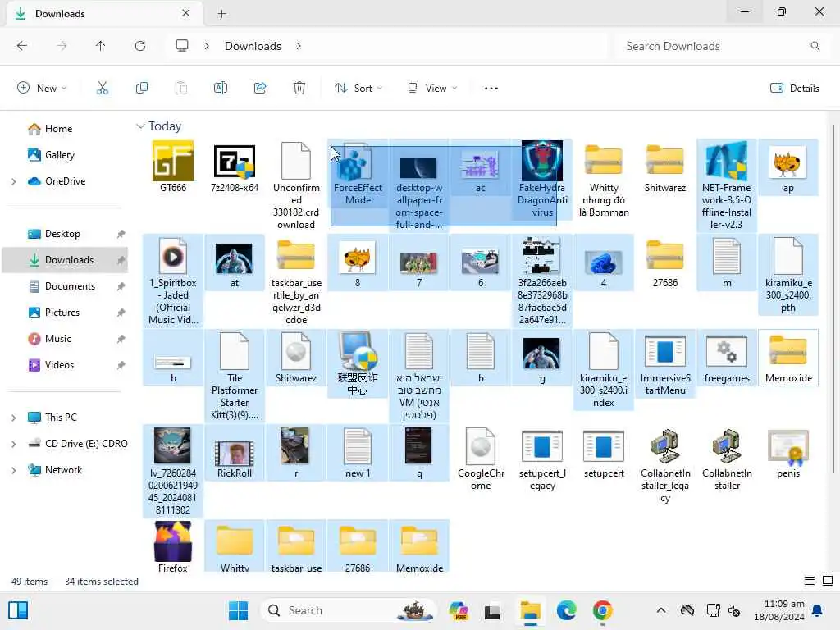The image size is (840, 630).
Task: Expand breadcrumb chevron after Downloads
Action: [299, 46]
